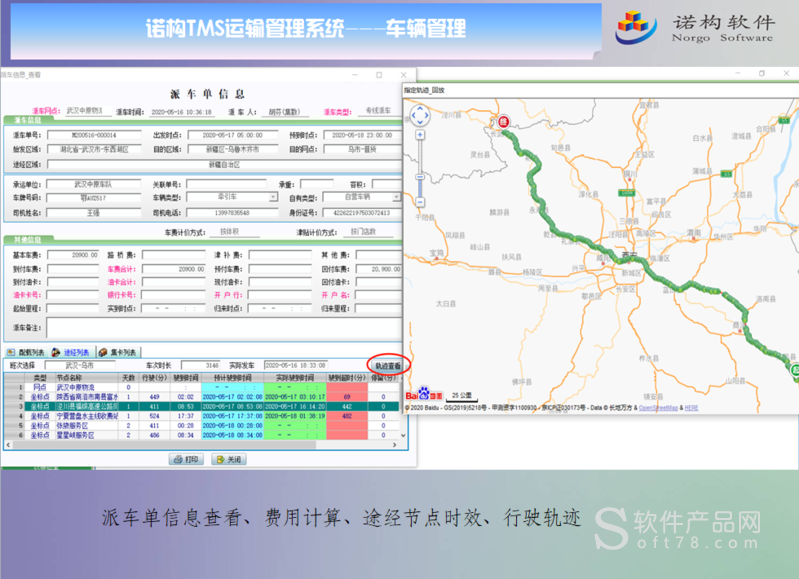799x579 pixels.
Task: Click the horizontal scrollbar thumb under table
Action: click(164, 445)
